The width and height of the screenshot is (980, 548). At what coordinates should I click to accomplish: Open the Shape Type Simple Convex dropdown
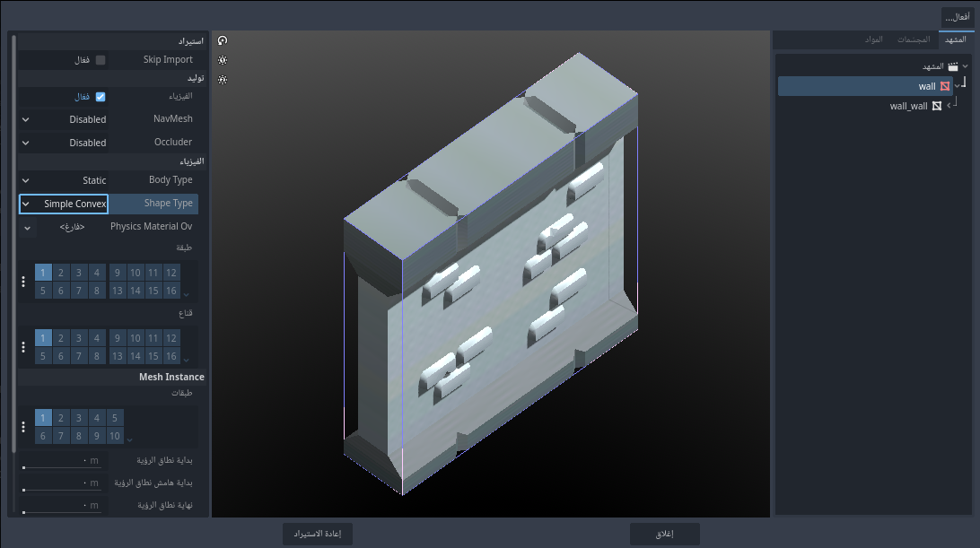(64, 204)
